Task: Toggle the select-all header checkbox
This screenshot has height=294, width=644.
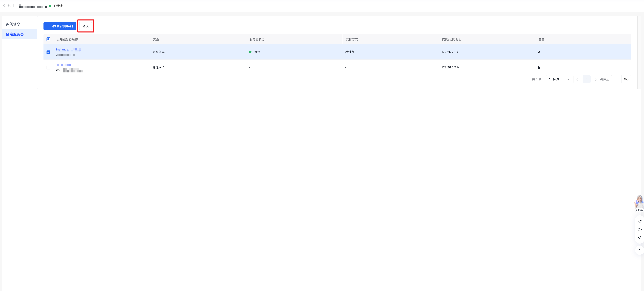Action: click(x=48, y=39)
